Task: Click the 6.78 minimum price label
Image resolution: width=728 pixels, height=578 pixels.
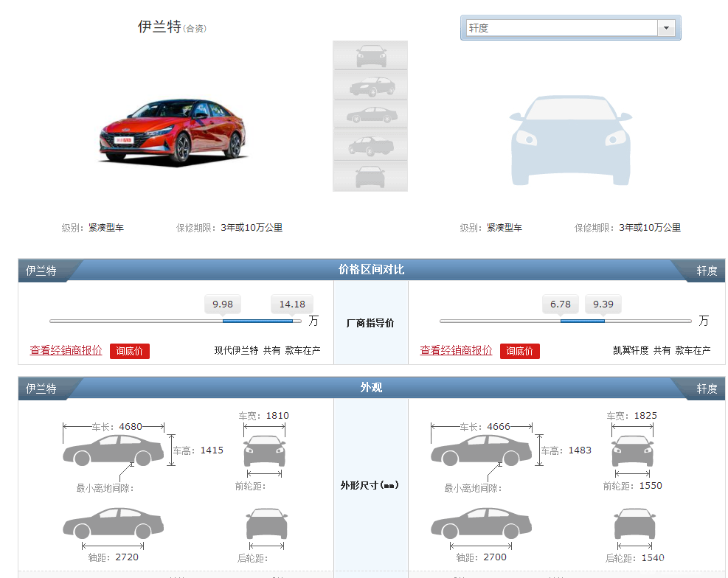Action: [x=561, y=304]
